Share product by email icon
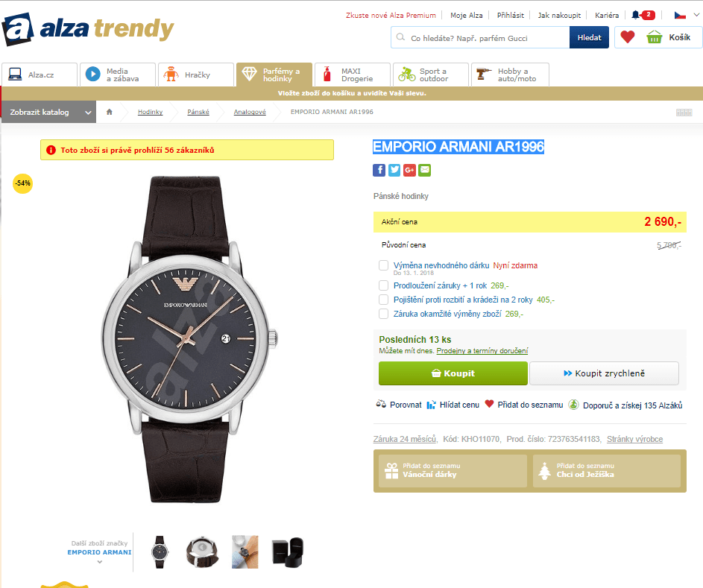Image resolution: width=703 pixels, height=588 pixels. [425, 171]
